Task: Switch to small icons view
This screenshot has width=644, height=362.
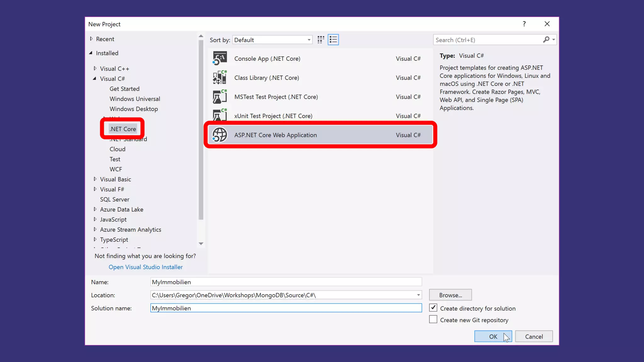Action: [x=321, y=40]
